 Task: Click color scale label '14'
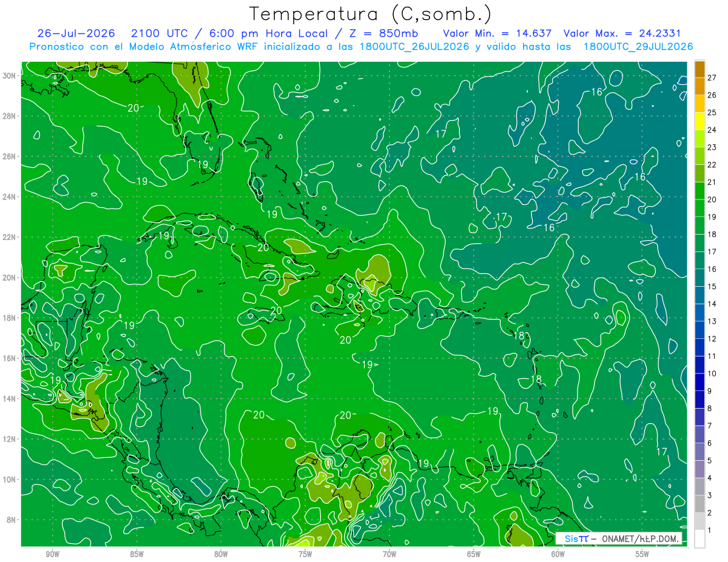(712, 304)
